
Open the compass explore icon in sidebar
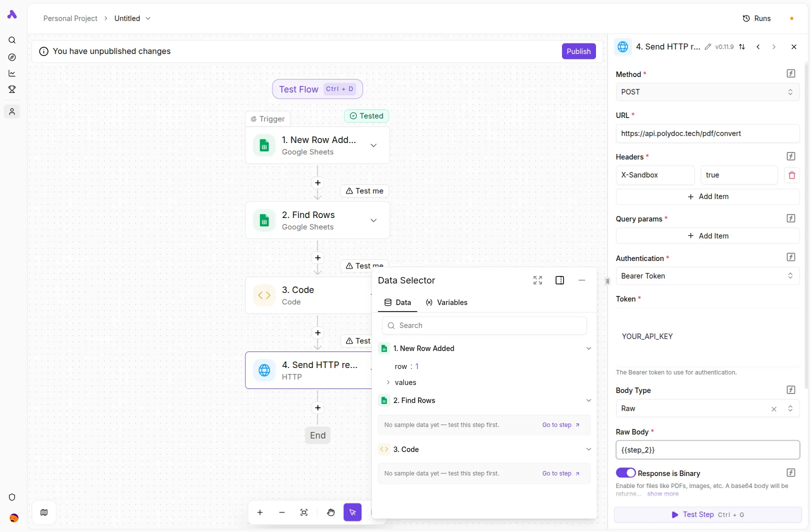click(12, 57)
